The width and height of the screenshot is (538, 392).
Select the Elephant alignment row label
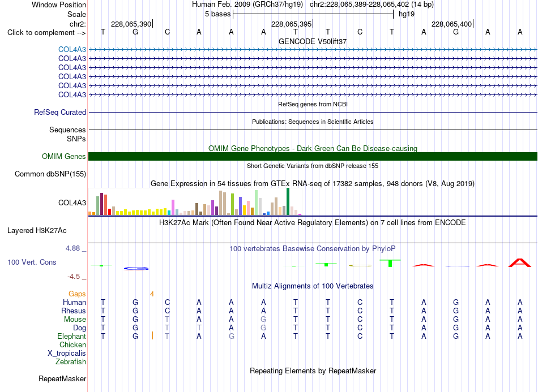(x=71, y=336)
